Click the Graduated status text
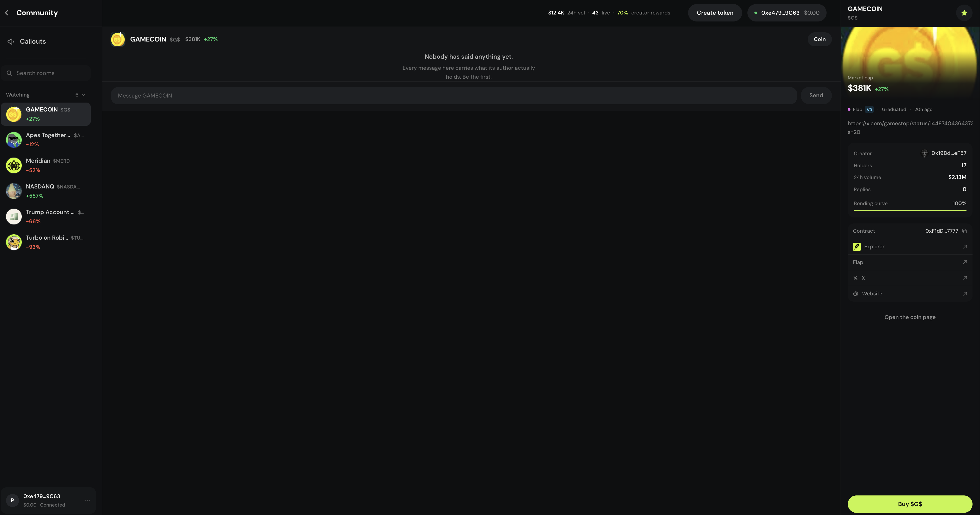The image size is (980, 515). coord(894,110)
